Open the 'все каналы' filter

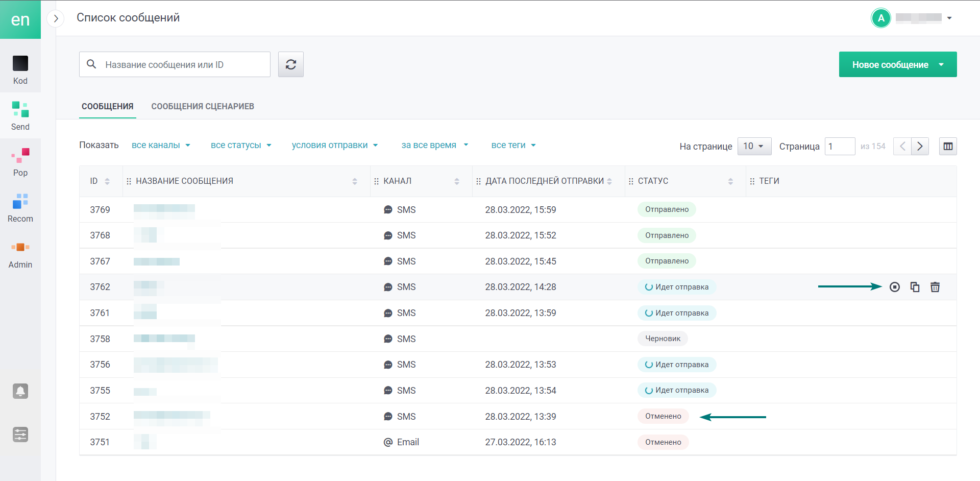tap(161, 145)
